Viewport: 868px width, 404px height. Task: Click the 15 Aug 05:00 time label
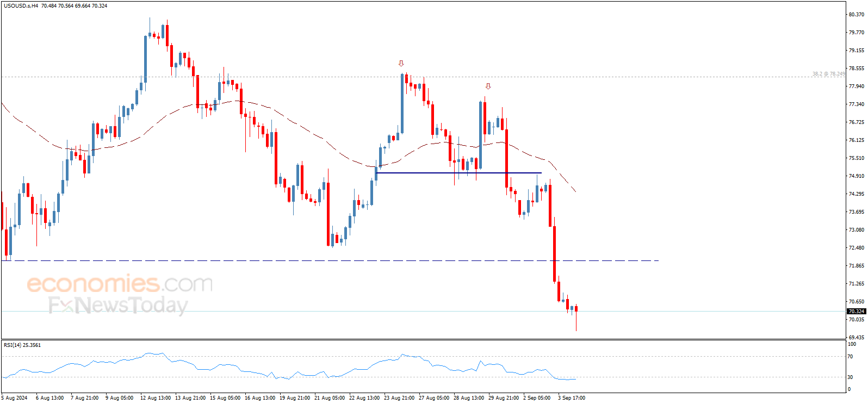(225, 398)
